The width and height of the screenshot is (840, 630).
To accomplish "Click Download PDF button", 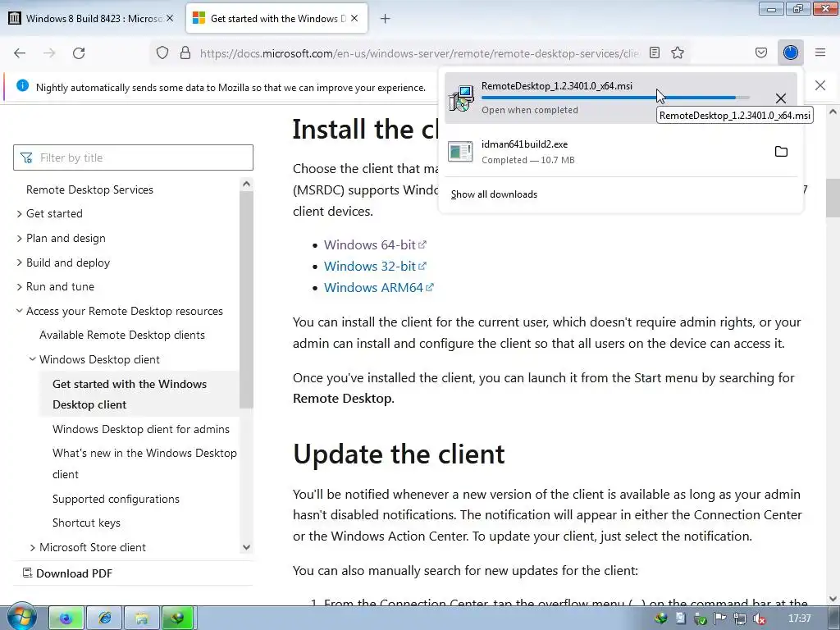I will [x=67, y=573].
